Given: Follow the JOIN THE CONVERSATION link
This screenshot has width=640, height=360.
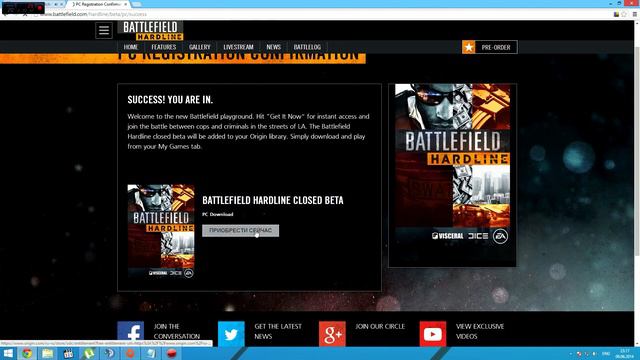Looking at the screenshot, I should point(177,331).
